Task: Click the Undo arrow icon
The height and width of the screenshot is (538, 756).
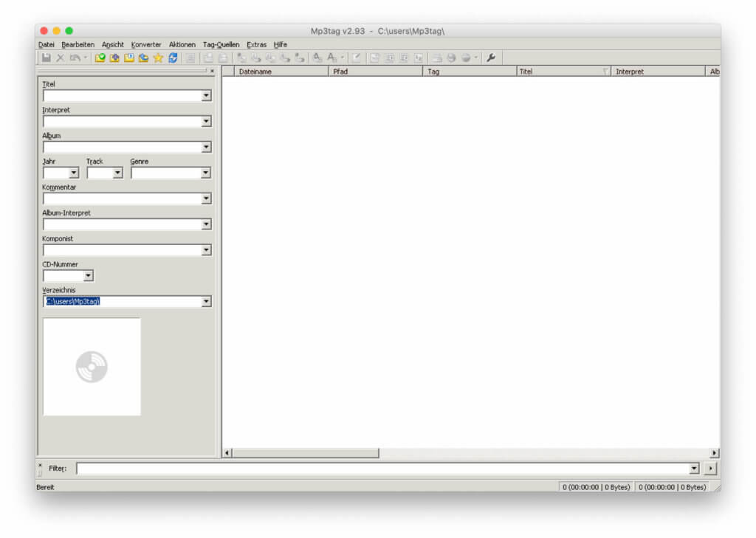Action: pos(75,58)
